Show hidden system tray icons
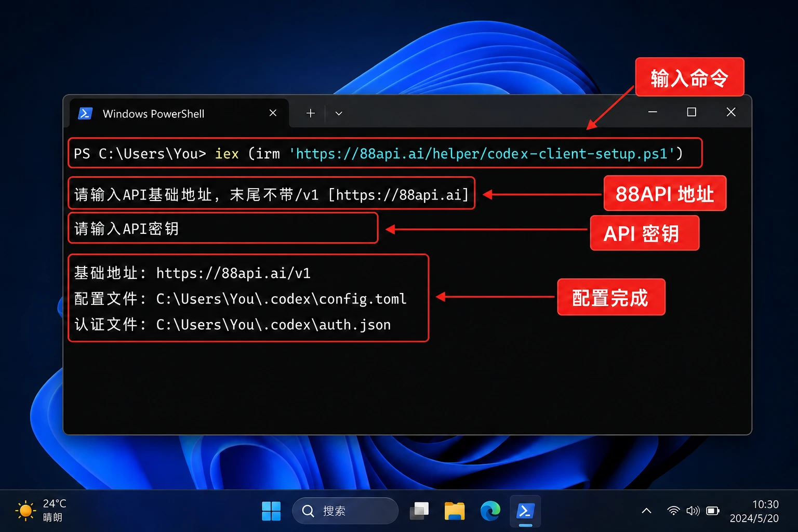The image size is (798, 532). point(646,511)
